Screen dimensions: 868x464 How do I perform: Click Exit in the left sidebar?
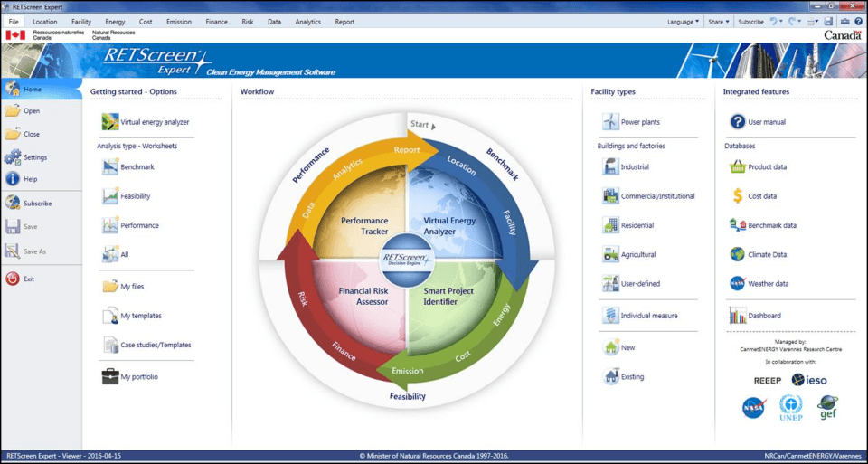pyautogui.click(x=29, y=279)
